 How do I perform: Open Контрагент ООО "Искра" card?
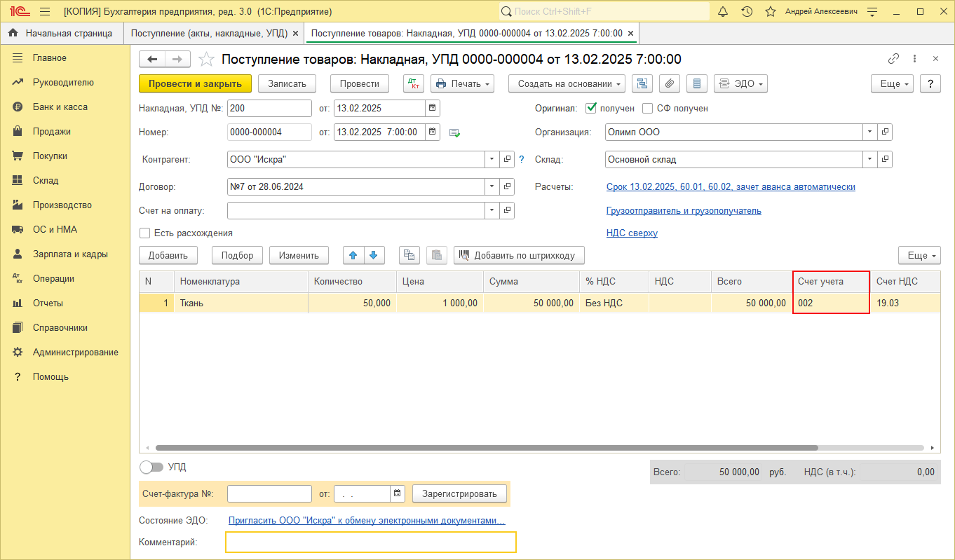point(508,160)
